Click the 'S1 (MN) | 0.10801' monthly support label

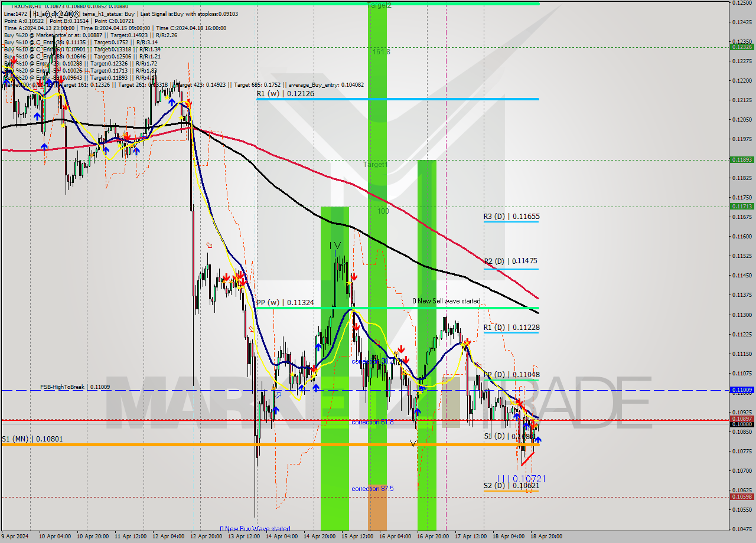click(x=32, y=439)
